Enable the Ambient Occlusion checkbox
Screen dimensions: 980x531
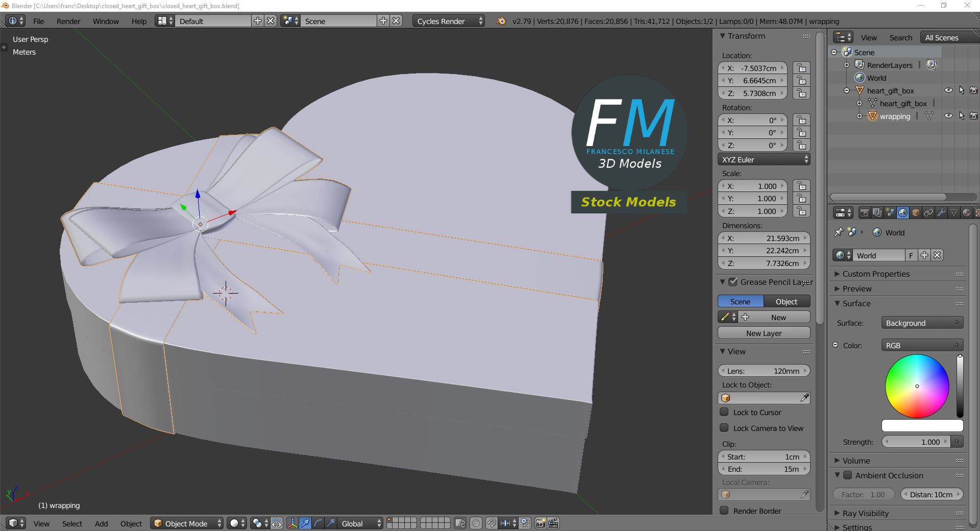click(847, 475)
